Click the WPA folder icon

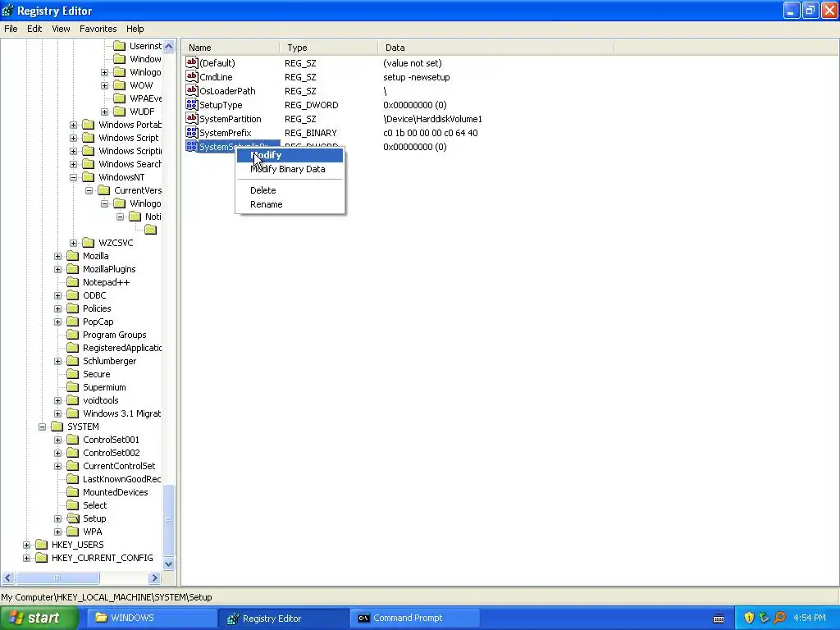coord(72,532)
